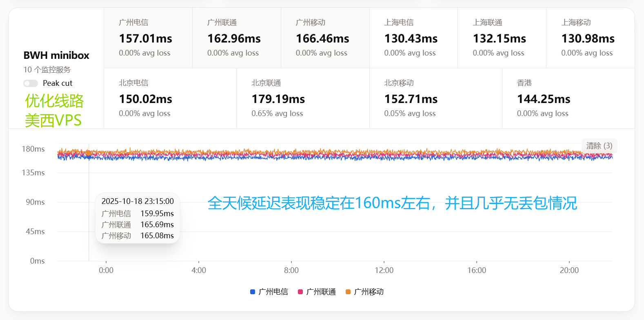Select the 广州电信 monitor card
This screenshot has height=320, width=644.
(148, 38)
